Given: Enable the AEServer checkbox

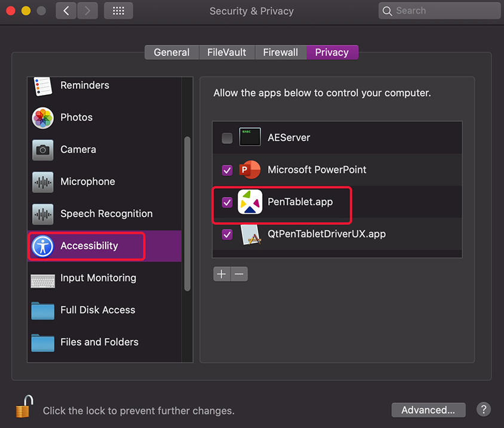Looking at the screenshot, I should pyautogui.click(x=227, y=138).
